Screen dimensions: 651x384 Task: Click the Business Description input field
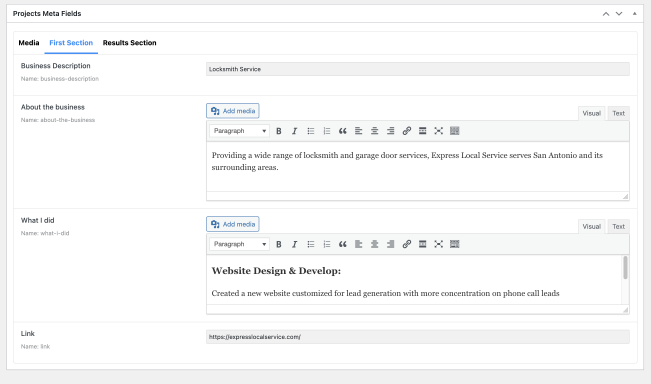[x=418, y=69]
